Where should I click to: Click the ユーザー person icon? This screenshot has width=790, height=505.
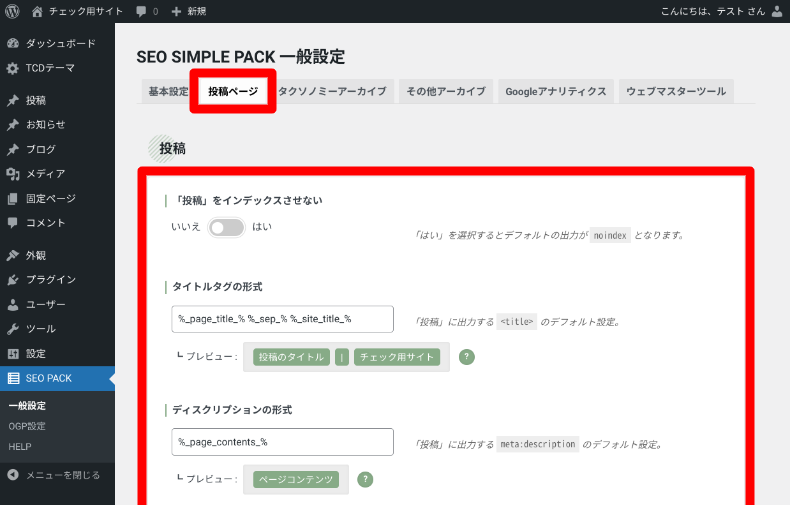coord(13,304)
